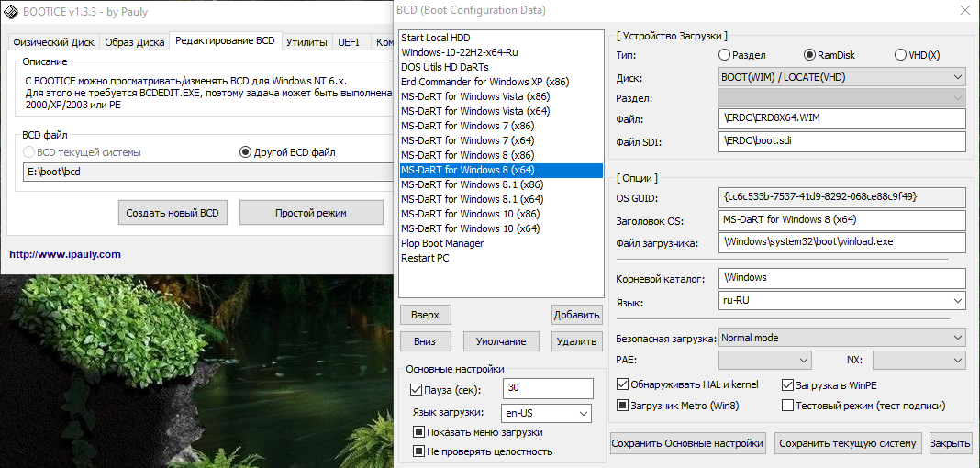The width and height of the screenshot is (980, 468).
Task: Close the BCD dialog with the X
Action: (963, 10)
